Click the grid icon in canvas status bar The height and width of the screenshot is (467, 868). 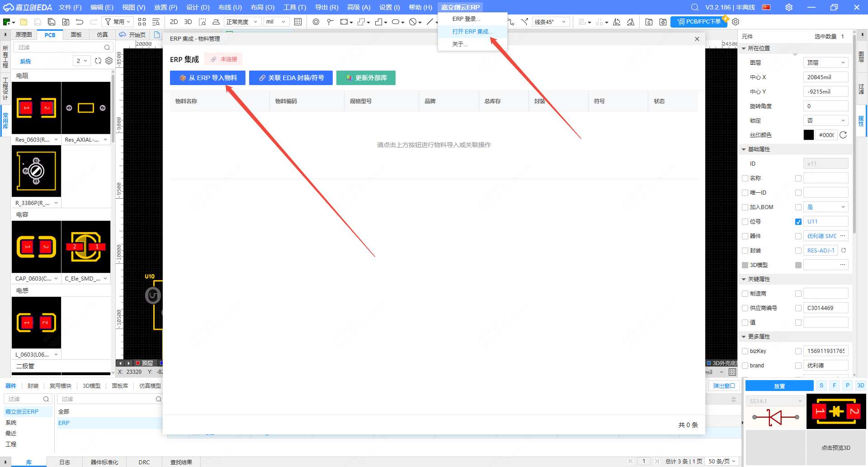pos(732,372)
